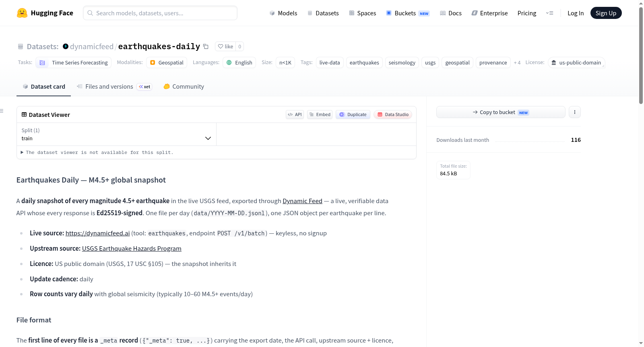
Task: Expand the dataset viewer not available message
Action: pyautogui.click(x=97, y=152)
